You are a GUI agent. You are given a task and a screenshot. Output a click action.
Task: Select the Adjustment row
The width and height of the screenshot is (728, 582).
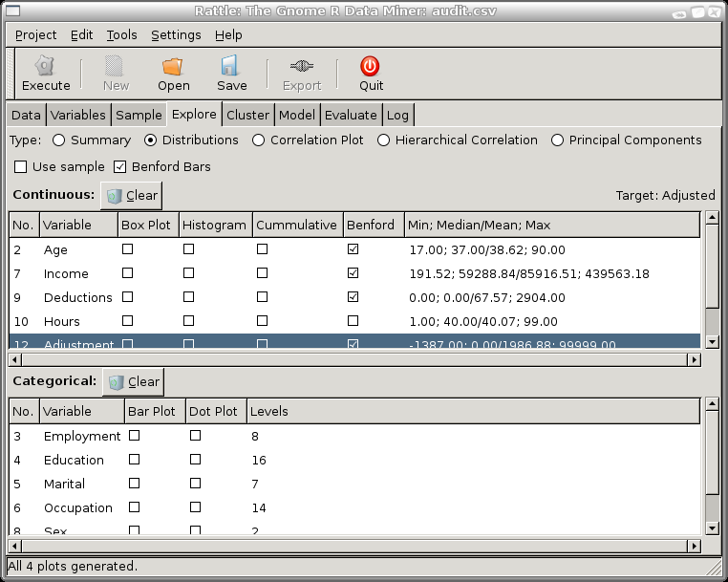click(x=354, y=341)
